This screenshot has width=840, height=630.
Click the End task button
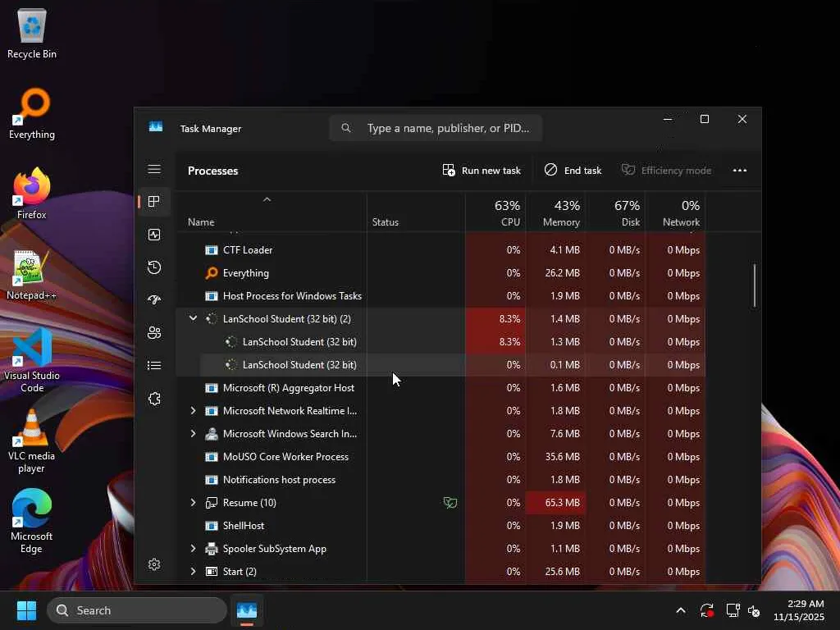(x=573, y=171)
